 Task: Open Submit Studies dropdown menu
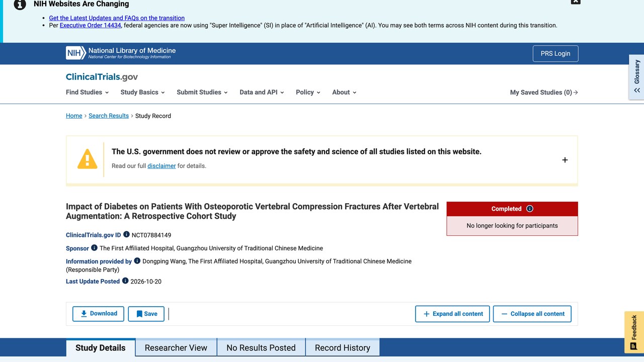click(202, 92)
